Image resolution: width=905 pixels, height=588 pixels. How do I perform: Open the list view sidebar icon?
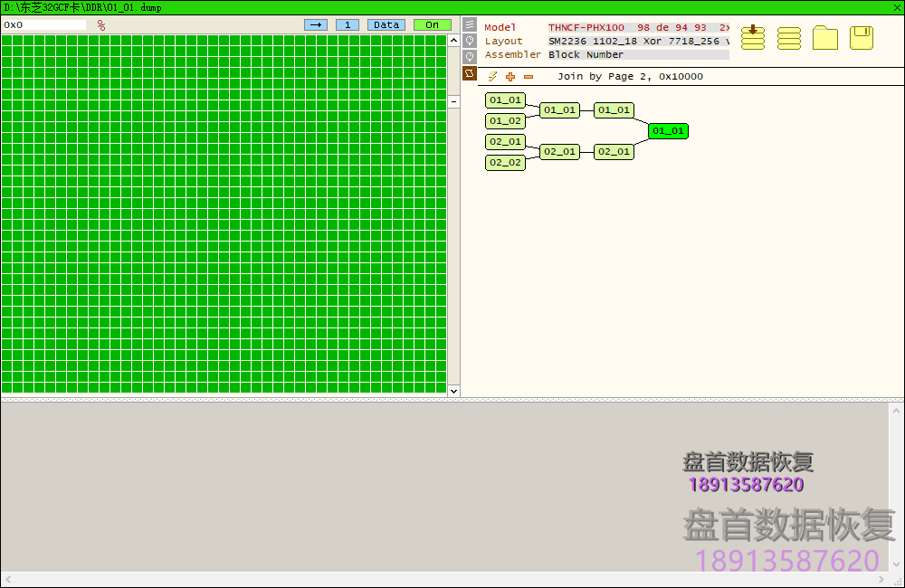click(x=470, y=24)
